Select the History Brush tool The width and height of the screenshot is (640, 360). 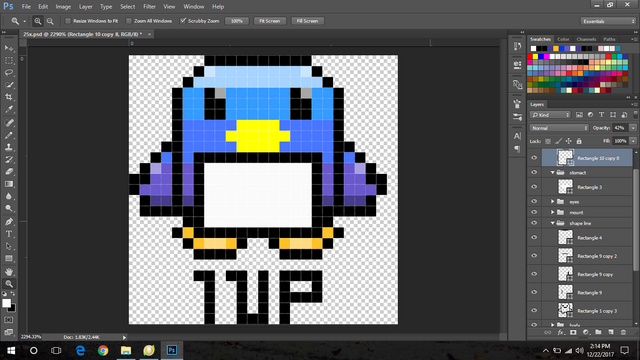[x=9, y=159]
